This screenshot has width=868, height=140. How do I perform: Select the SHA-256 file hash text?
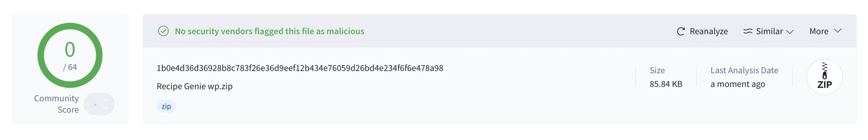[x=300, y=68]
